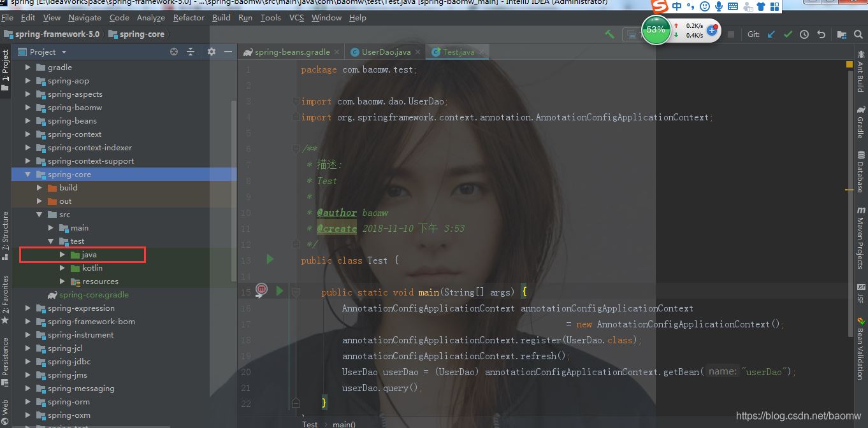Click the Build project hammer icon
Viewport: 868px width, 428px height.
click(610, 34)
